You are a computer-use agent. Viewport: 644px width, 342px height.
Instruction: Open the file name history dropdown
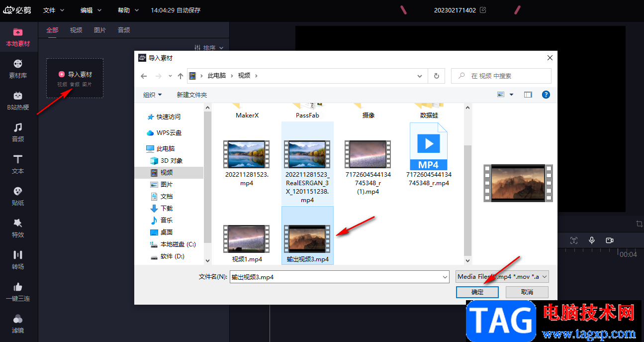[x=445, y=277]
